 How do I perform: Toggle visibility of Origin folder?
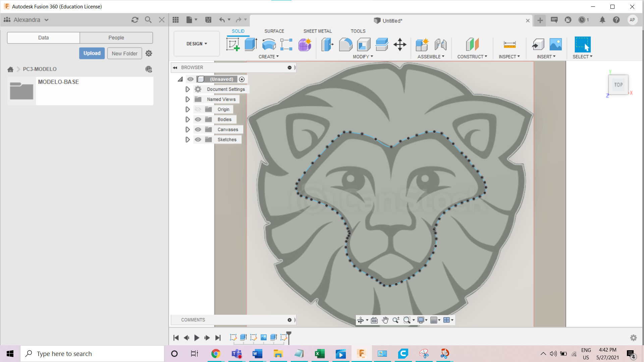[198, 109]
